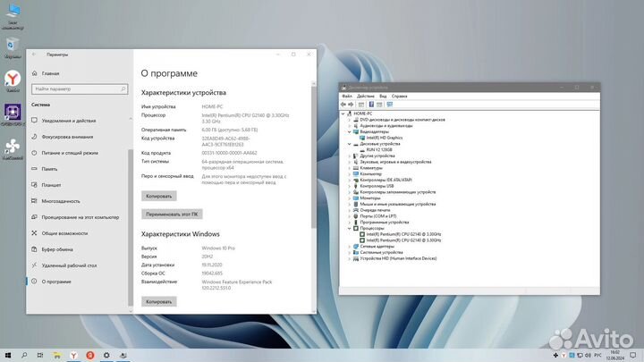Open Удаленный рабочий стол page
This screenshot has height=362, width=644.
click(x=64, y=265)
